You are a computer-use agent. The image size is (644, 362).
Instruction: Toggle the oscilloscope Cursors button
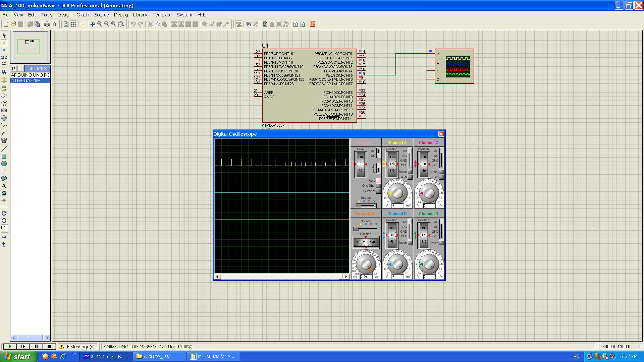click(378, 191)
